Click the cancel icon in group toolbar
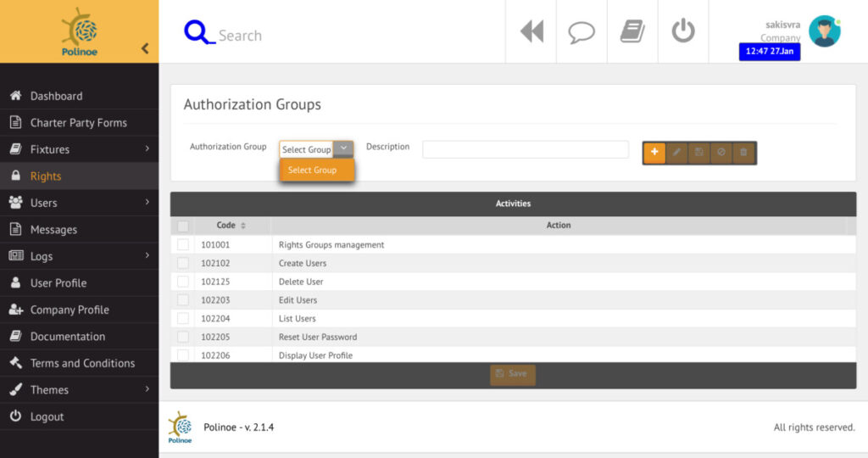This screenshot has width=868, height=458. point(721,153)
